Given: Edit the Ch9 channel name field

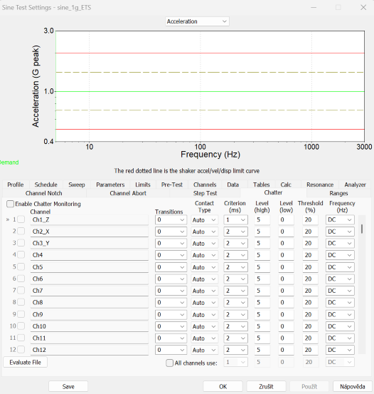Looking at the screenshot, I should click(x=89, y=315).
